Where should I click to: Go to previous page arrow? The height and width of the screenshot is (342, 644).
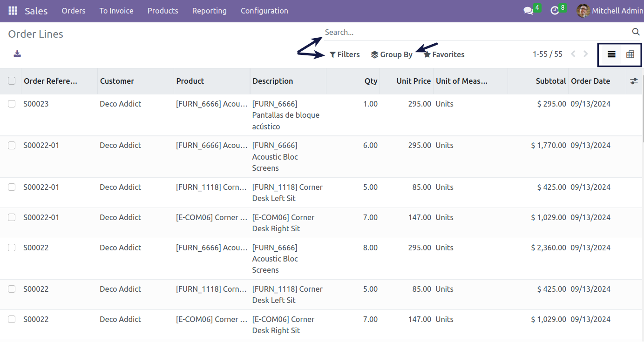pyautogui.click(x=573, y=54)
